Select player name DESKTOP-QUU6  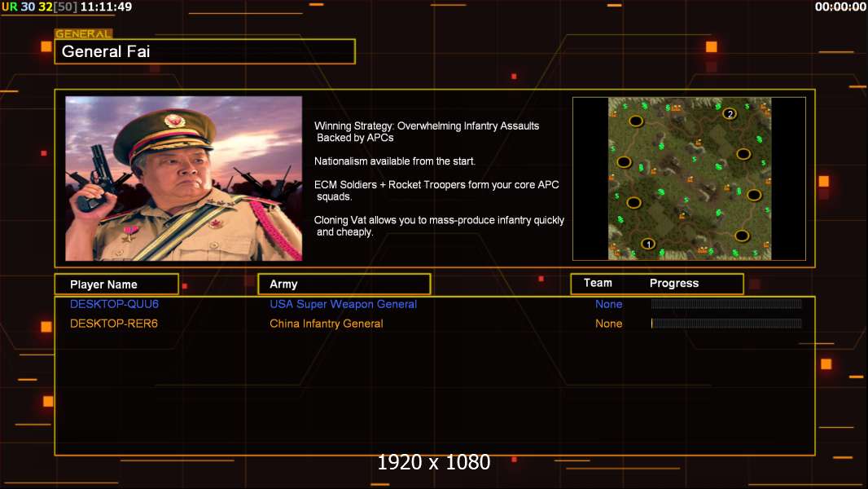click(x=114, y=304)
